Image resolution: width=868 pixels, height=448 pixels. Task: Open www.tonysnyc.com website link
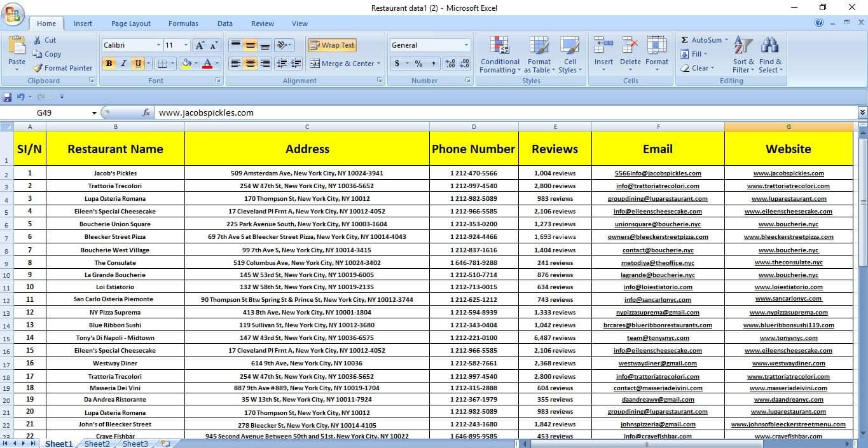click(x=789, y=338)
